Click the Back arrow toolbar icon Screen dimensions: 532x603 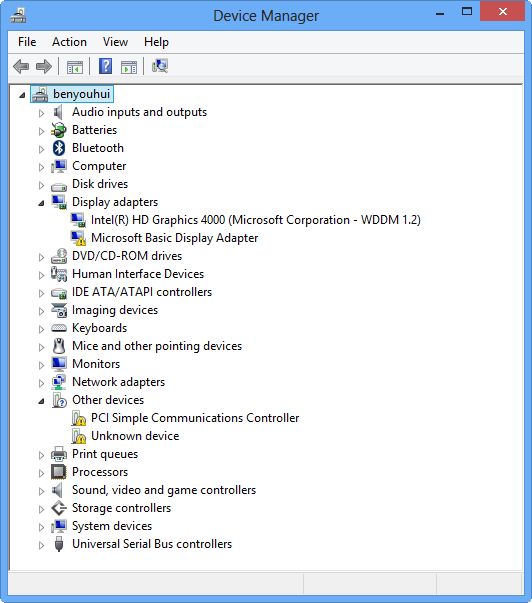(21, 67)
